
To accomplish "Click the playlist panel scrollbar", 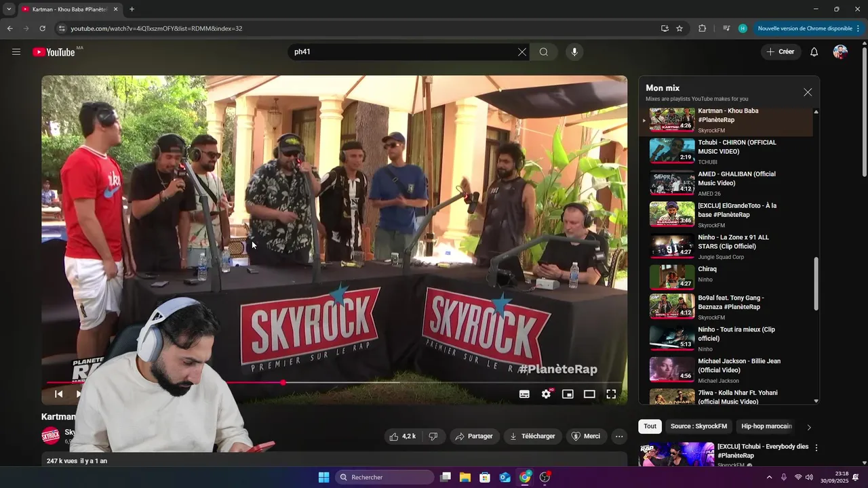I will point(816,284).
